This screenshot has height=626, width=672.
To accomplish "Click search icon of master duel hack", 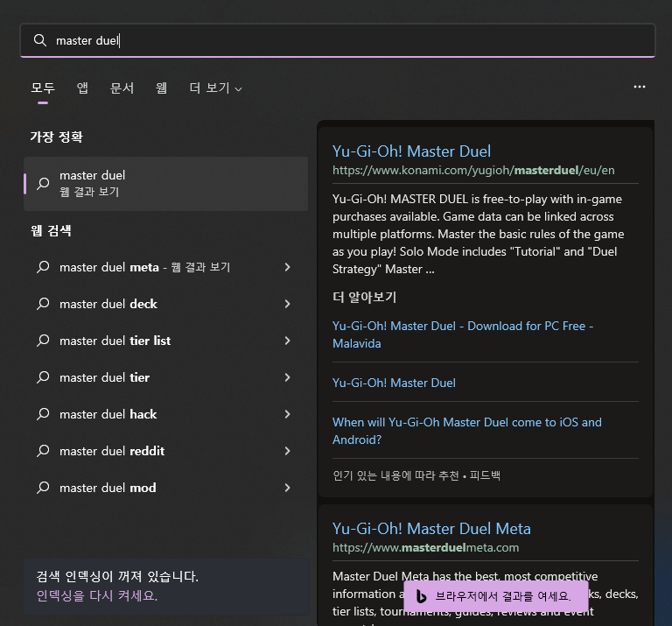I will (x=43, y=414).
